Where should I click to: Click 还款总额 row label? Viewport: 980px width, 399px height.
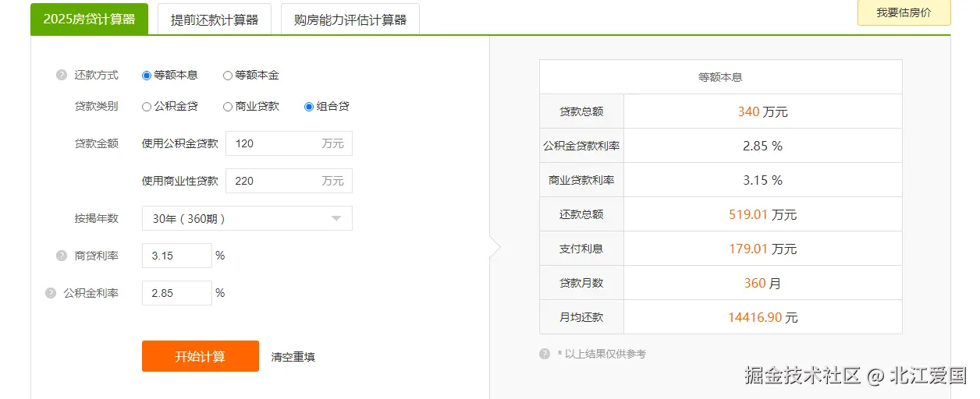(581, 214)
